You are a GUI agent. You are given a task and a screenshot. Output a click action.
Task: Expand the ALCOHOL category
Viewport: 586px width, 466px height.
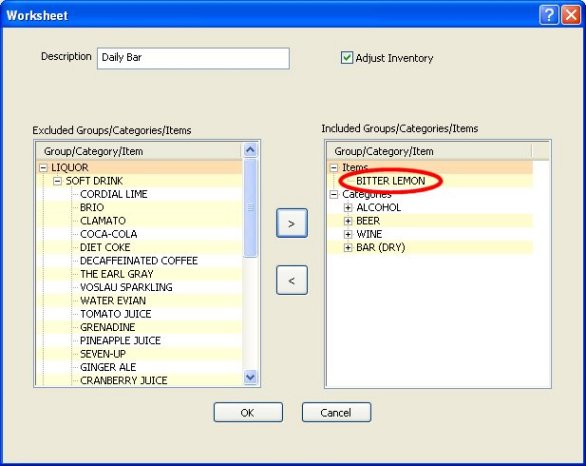click(348, 208)
